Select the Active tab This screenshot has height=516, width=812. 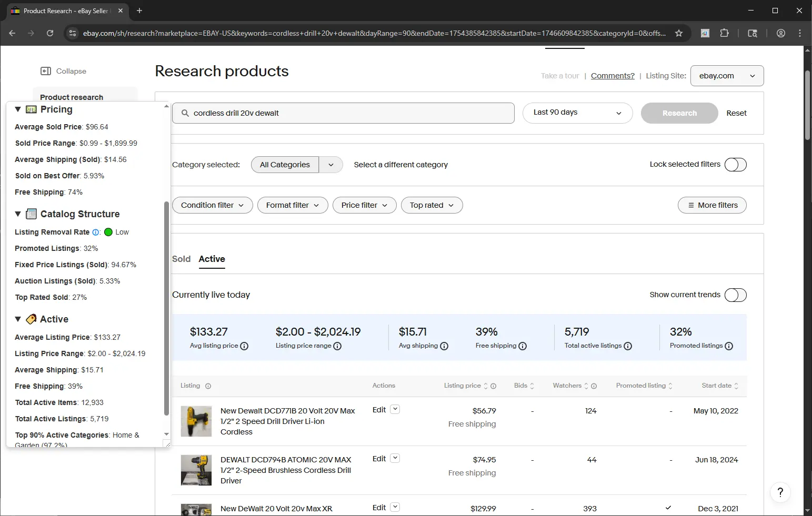212,259
